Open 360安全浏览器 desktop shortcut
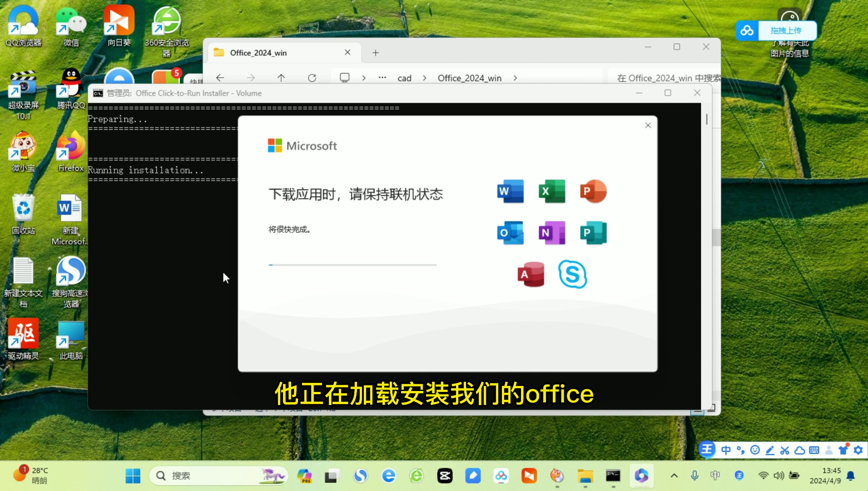Image resolution: width=868 pixels, height=491 pixels. click(x=167, y=31)
